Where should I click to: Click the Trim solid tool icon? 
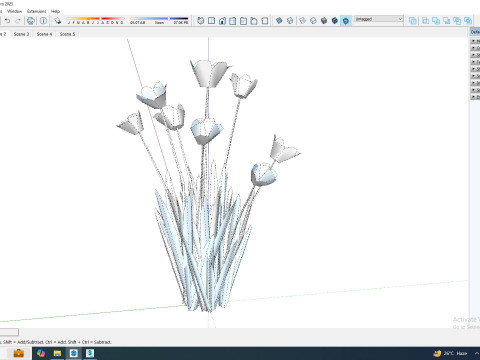(x=457, y=21)
